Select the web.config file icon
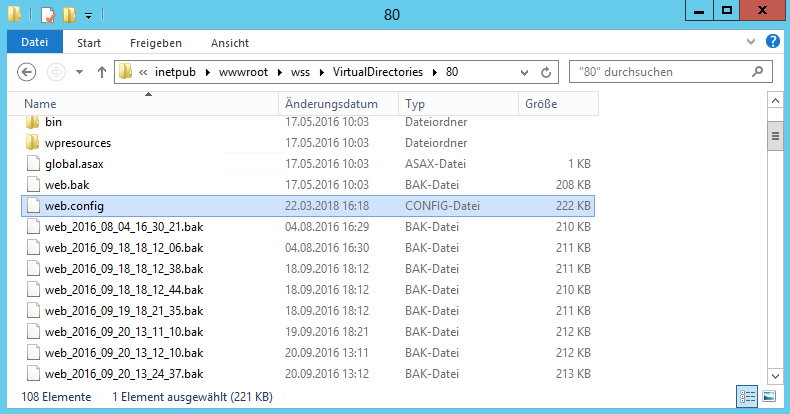 point(33,205)
